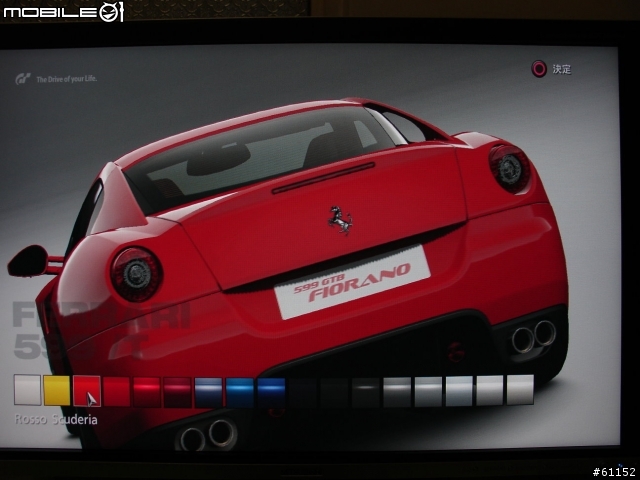This screenshot has height=480, width=640.
Task: Select the bright blue color swatch
Action: pyautogui.click(x=240, y=393)
